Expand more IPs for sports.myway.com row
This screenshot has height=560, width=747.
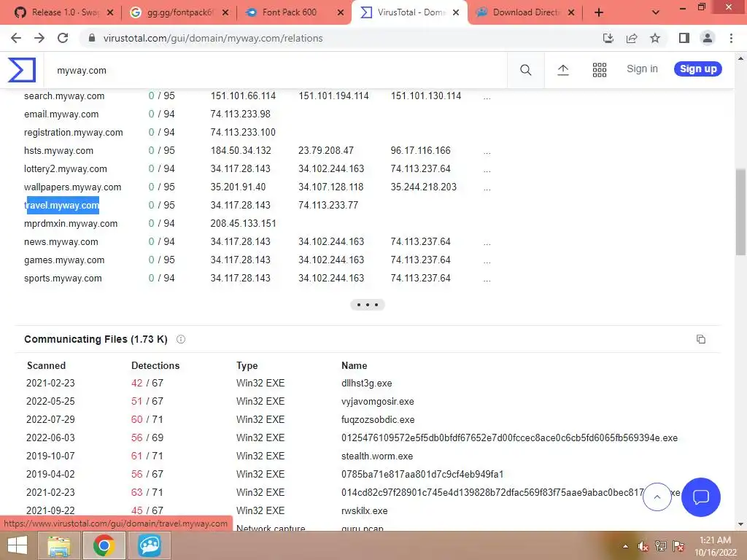tap(487, 279)
